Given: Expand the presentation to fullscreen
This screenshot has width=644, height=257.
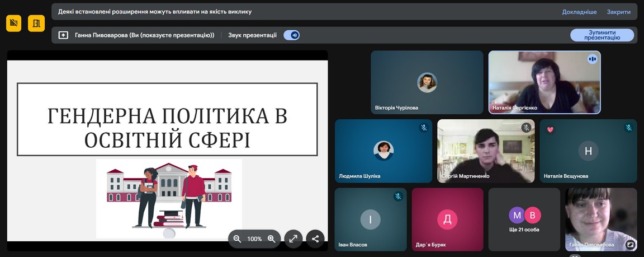Looking at the screenshot, I should click(293, 239).
